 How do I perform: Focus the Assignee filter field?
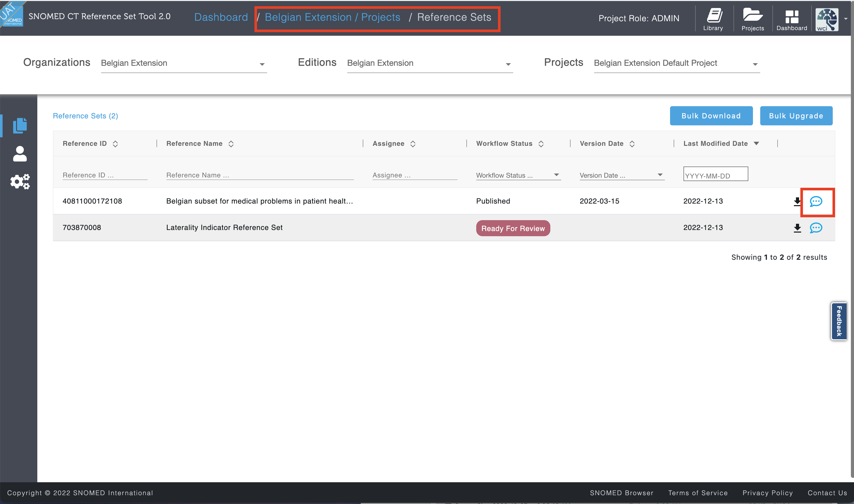pyautogui.click(x=415, y=175)
